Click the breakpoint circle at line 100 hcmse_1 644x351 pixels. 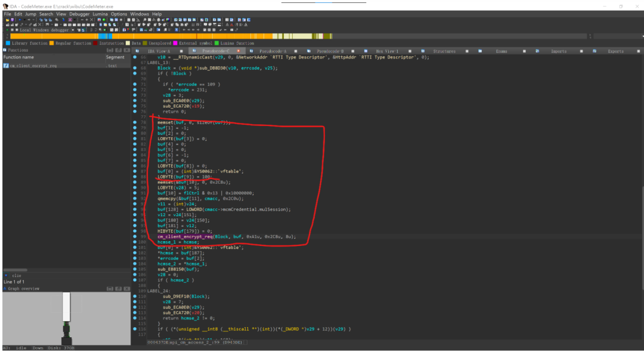pos(135,242)
